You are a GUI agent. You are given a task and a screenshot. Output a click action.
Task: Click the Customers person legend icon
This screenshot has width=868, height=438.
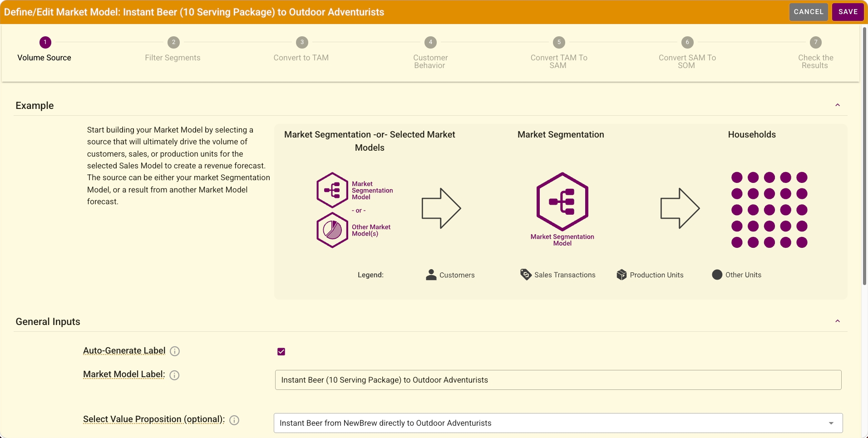tap(431, 275)
